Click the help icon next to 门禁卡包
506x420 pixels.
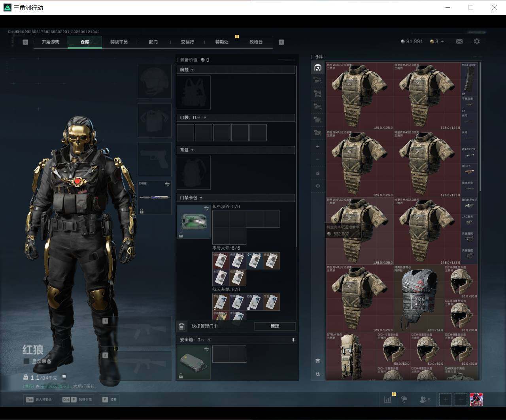(x=201, y=198)
